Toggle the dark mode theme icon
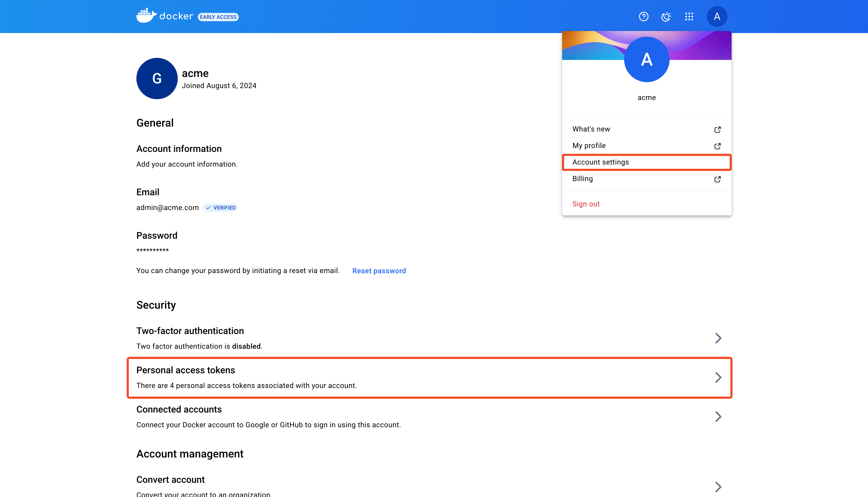 pyautogui.click(x=666, y=16)
